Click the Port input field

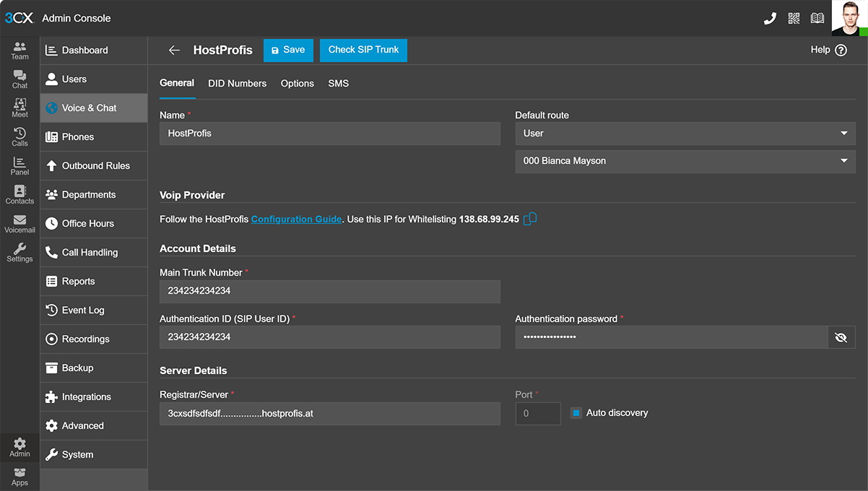pos(538,414)
